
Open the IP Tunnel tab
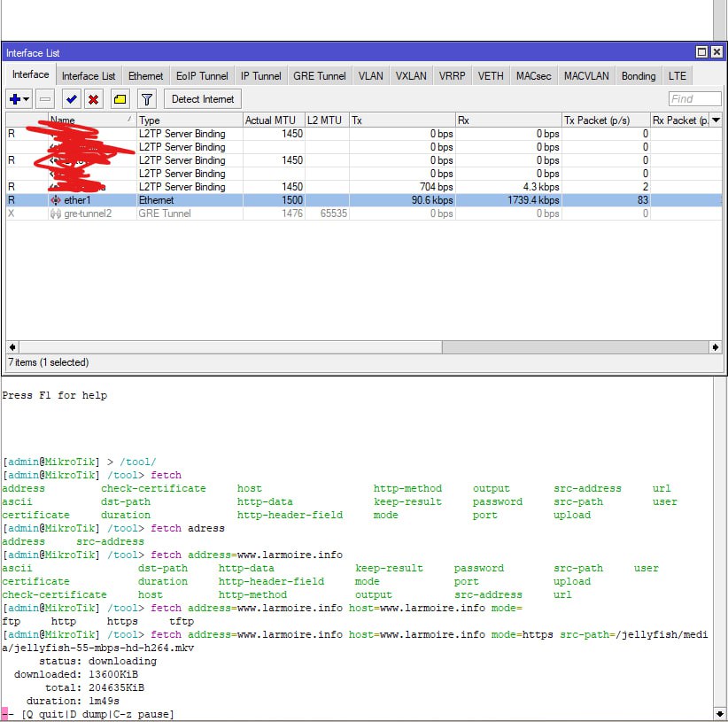[x=260, y=76]
